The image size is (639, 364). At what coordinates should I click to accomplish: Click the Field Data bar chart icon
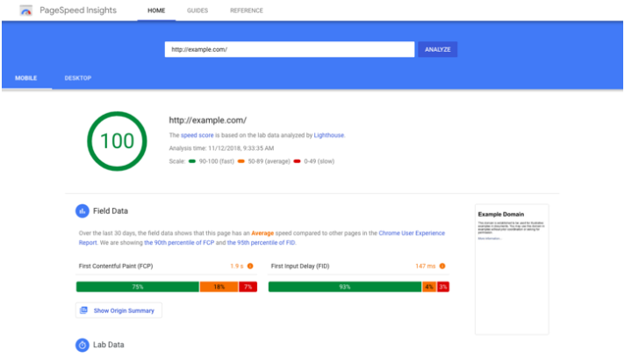point(83,211)
